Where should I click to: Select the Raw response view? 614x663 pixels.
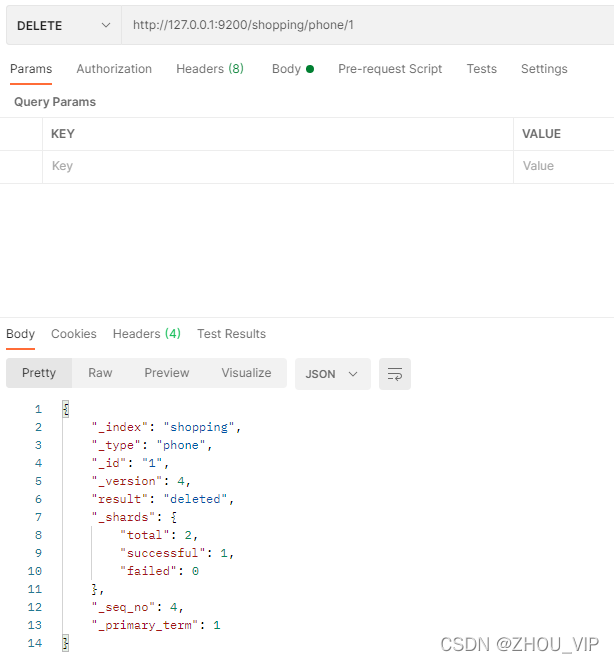coord(100,373)
